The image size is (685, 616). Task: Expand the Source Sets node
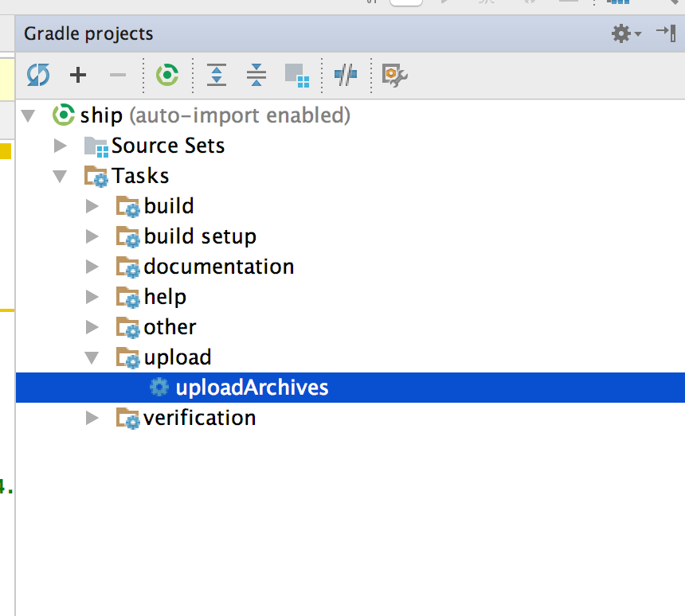61,146
